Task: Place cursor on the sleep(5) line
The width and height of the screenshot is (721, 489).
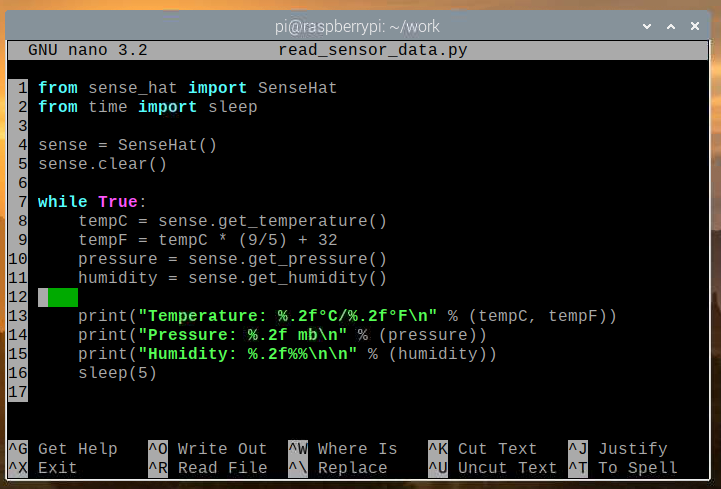Action: point(117,373)
